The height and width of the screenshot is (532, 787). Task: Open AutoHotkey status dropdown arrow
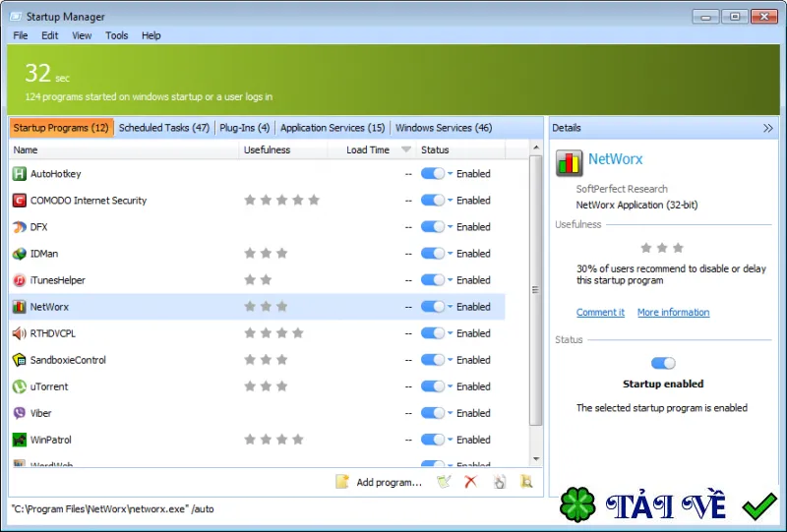point(451,174)
